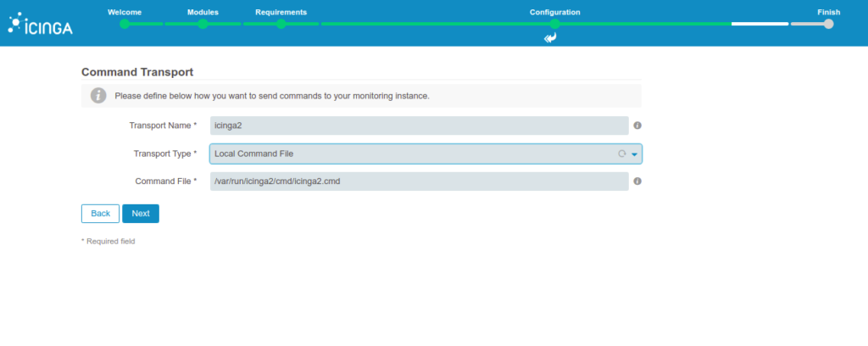The image size is (868, 346).
Task: Click the Modules step circle
Action: point(203,24)
